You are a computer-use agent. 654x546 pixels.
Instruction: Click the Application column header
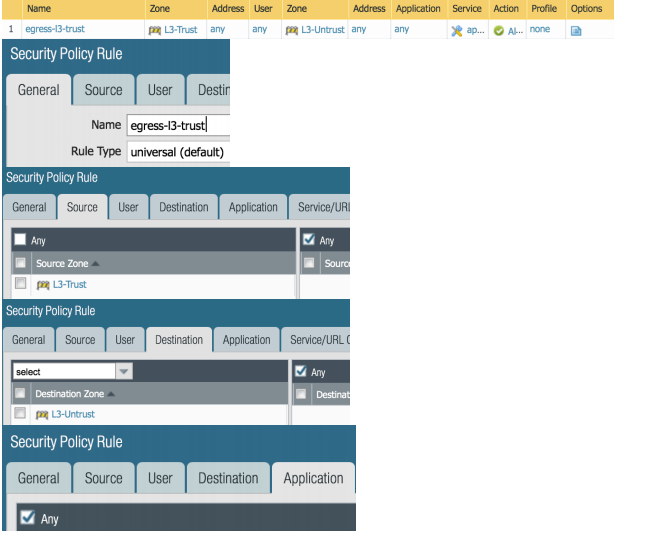(418, 9)
